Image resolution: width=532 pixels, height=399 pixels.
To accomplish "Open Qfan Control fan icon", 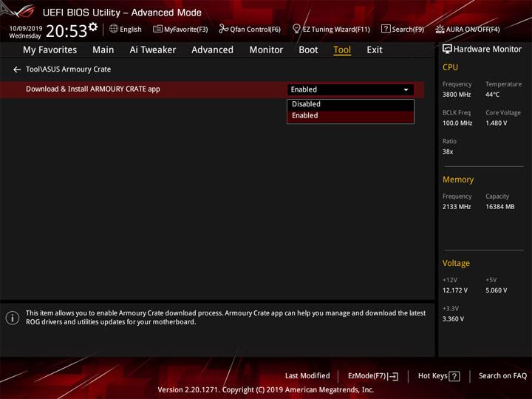I will 223,29.
